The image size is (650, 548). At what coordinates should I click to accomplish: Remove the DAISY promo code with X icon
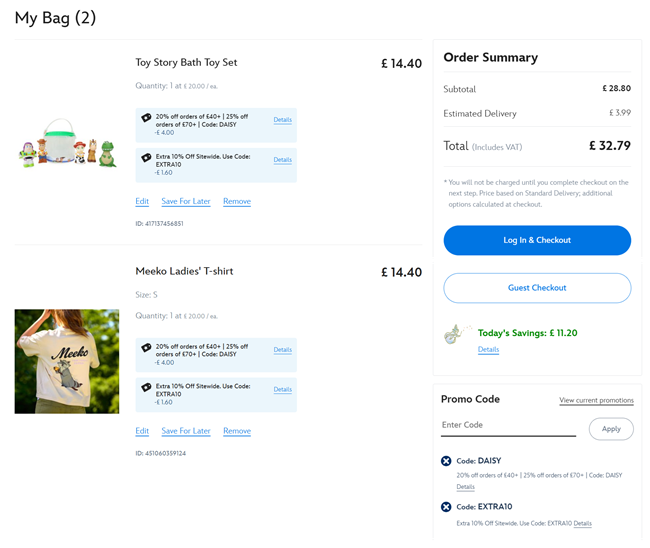[x=446, y=461]
